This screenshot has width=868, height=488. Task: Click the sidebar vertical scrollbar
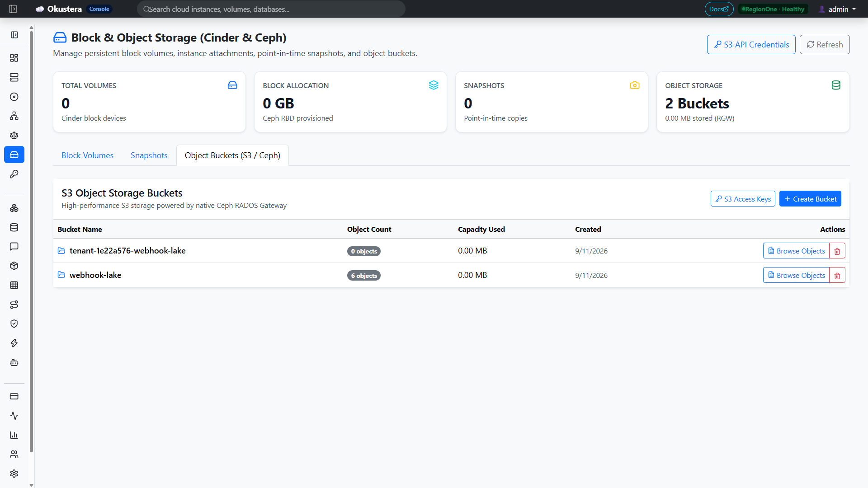pos(31,242)
